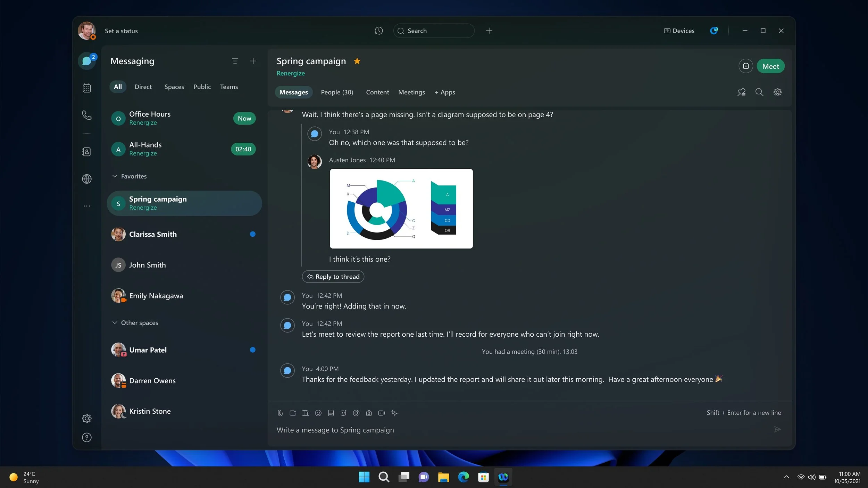Open Contacts from the left sidebar
Screen dimensions: 868x488
[x=86, y=152]
